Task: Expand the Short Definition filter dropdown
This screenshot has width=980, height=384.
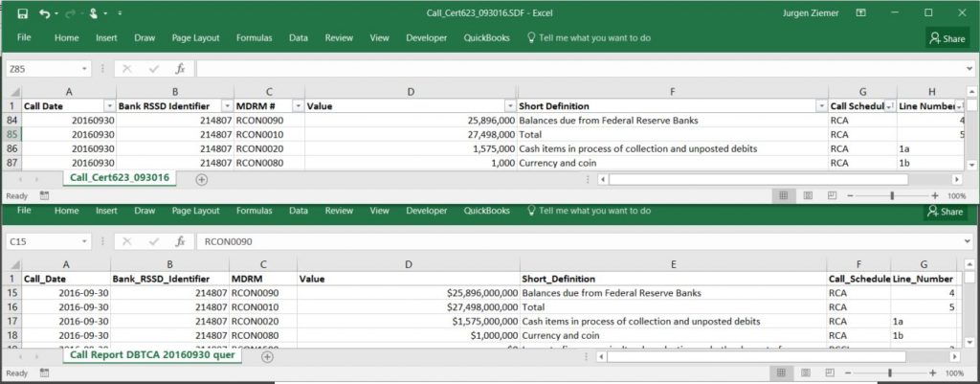Action: click(820, 105)
